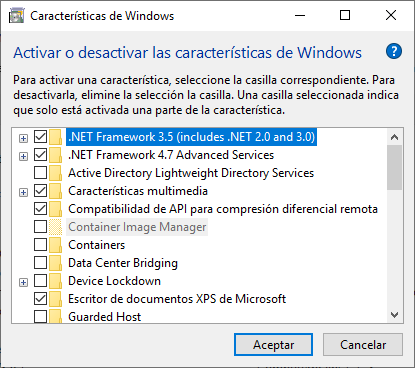Select the Guarded Host list item

point(104,317)
